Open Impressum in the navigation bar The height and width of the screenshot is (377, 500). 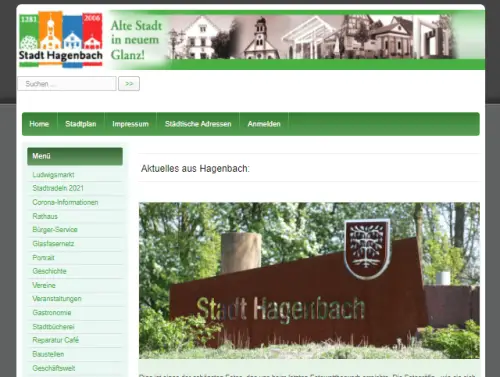tap(130, 124)
